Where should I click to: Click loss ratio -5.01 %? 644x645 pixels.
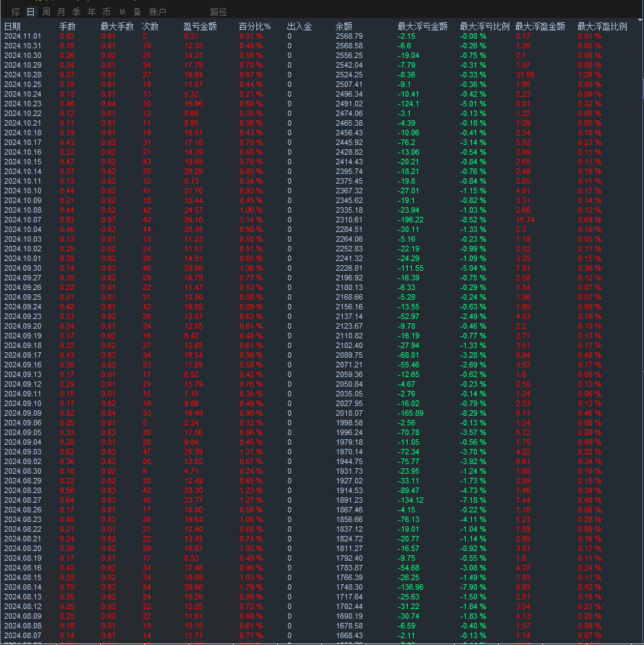[473, 104]
